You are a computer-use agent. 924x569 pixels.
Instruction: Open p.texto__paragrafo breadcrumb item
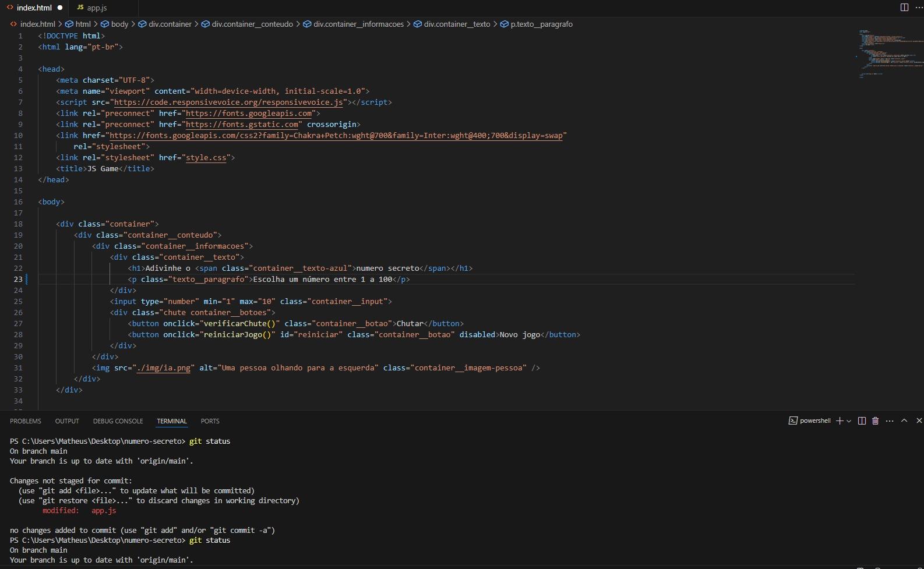(x=537, y=24)
